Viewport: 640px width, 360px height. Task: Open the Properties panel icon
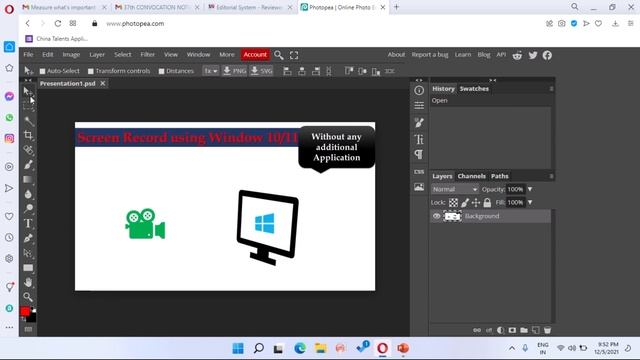click(x=419, y=106)
